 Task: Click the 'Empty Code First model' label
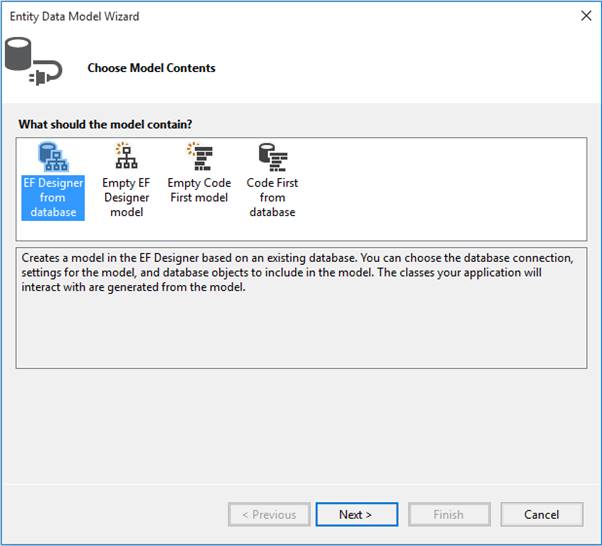pyautogui.click(x=199, y=190)
